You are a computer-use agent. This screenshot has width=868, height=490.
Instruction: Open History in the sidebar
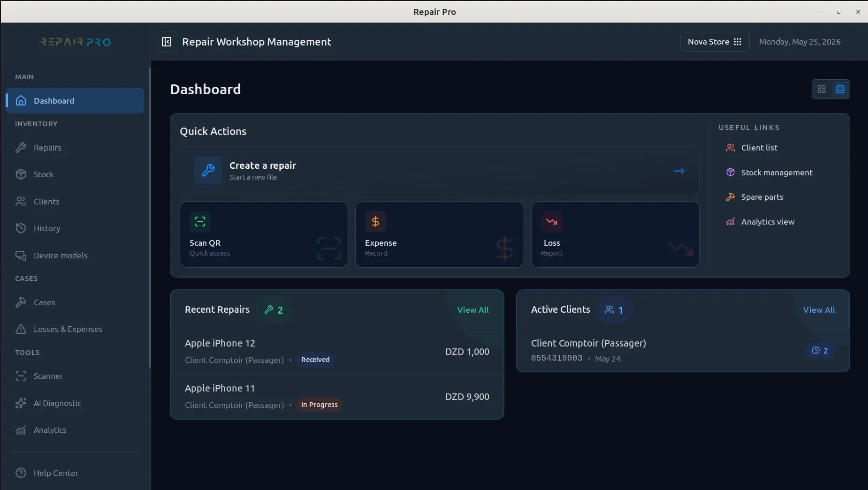click(x=75, y=228)
